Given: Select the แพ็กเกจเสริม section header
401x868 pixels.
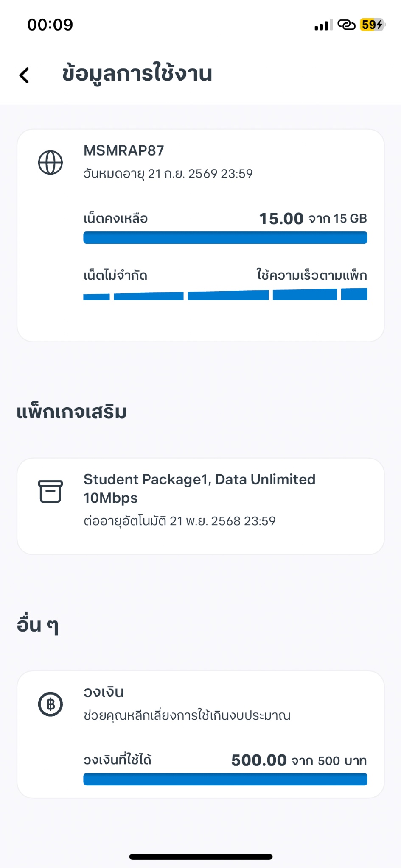Looking at the screenshot, I should (72, 412).
